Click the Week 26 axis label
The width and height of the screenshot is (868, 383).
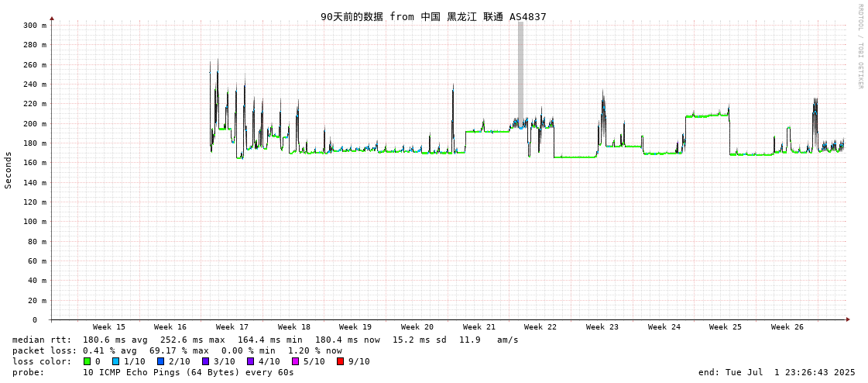(787, 327)
